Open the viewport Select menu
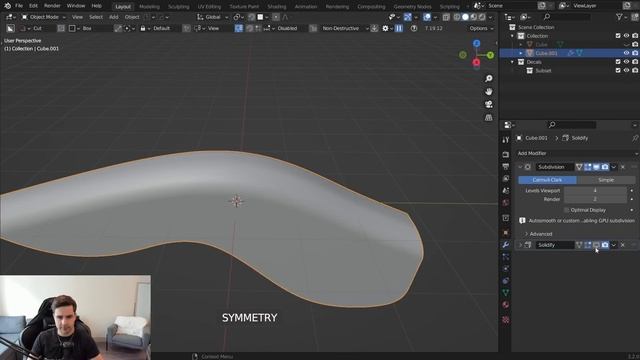Image resolution: width=640 pixels, height=360 pixels. click(x=96, y=17)
